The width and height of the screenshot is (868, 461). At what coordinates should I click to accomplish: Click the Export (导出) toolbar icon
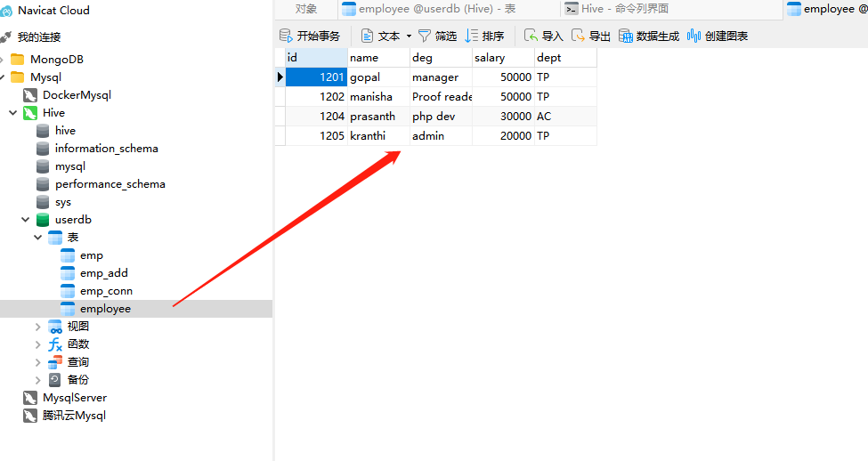[x=579, y=36]
